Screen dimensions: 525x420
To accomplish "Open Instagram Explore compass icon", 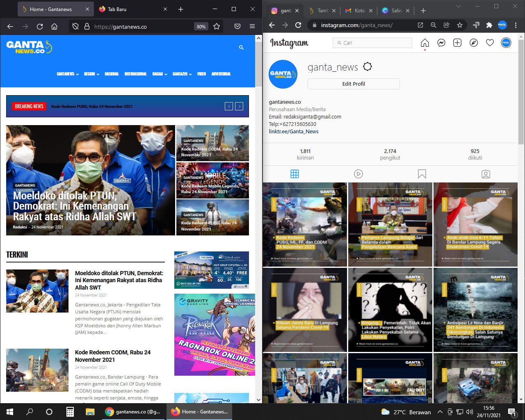I will click(x=474, y=43).
